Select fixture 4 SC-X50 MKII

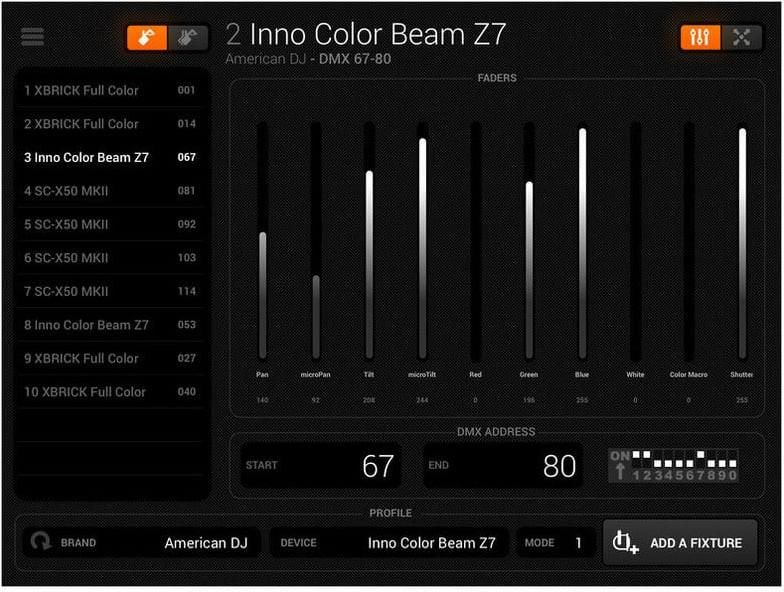(x=110, y=191)
